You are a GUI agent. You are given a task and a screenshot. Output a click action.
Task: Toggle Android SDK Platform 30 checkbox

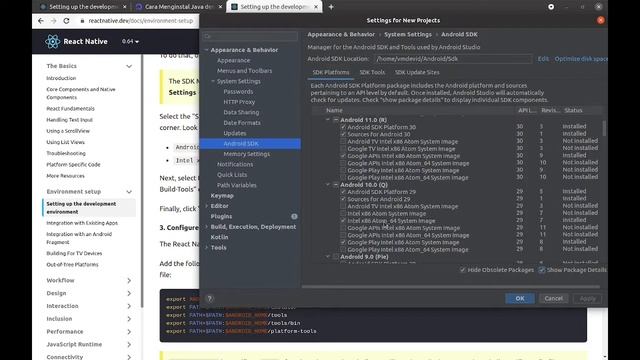(343, 127)
